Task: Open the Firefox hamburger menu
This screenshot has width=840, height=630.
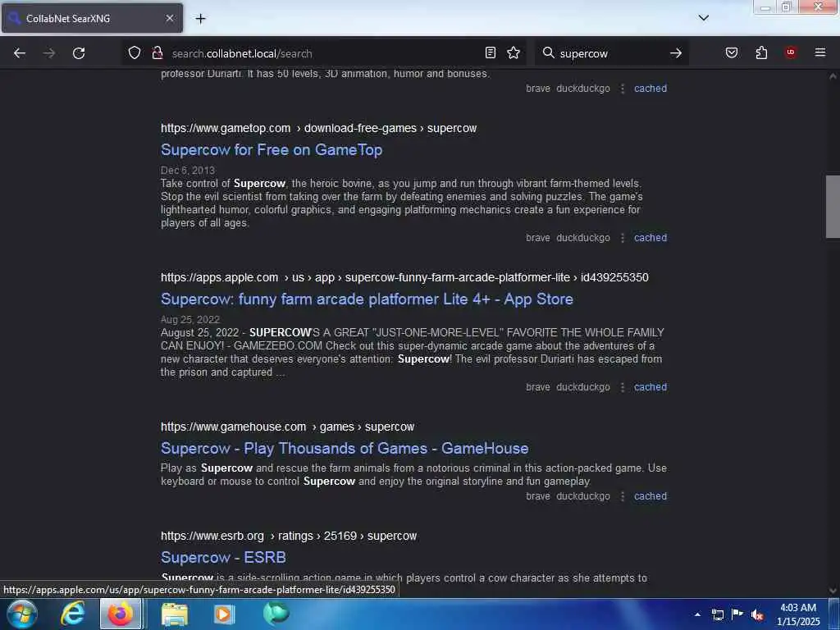Action: tap(820, 52)
